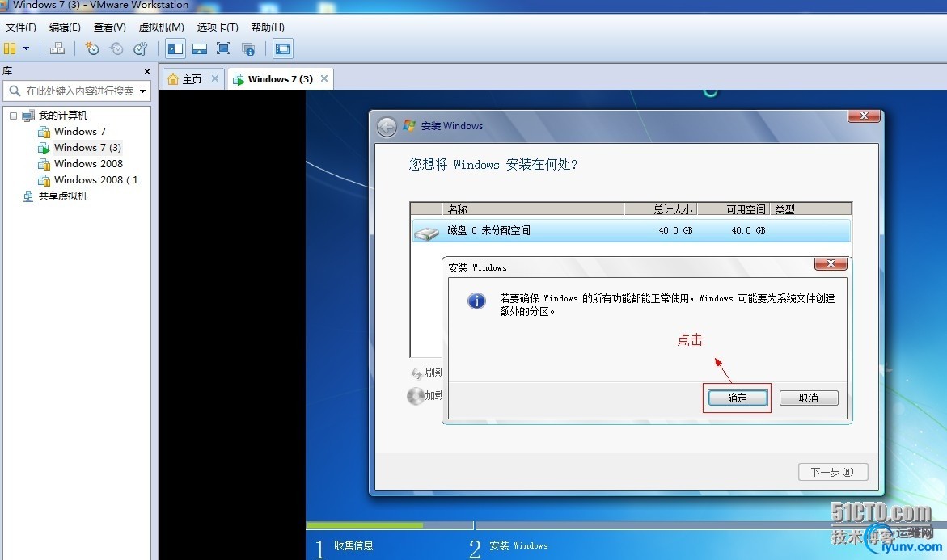
Task: Toggle the library sidebar view
Action: click(175, 48)
